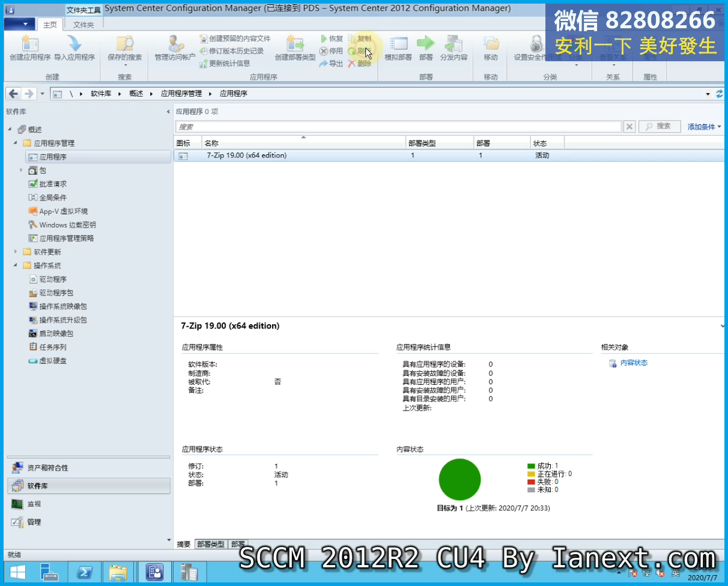Click 复制 in the ribbon

[x=359, y=38]
